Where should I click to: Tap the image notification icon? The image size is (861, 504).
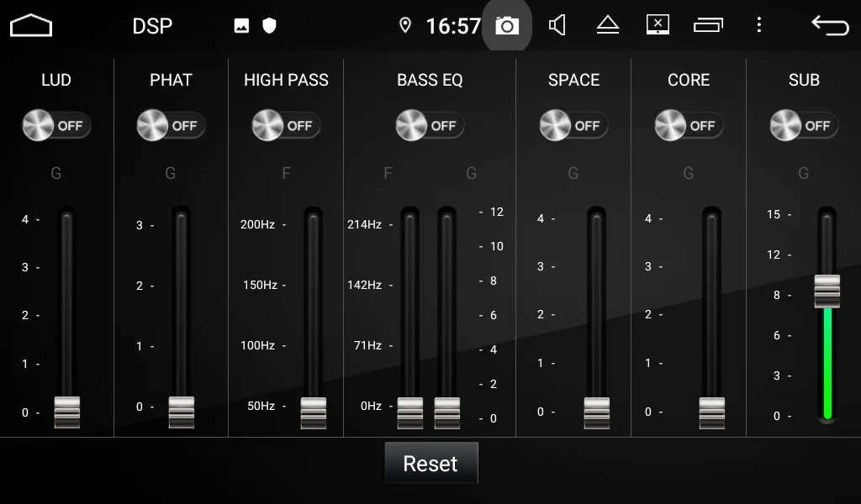point(241,26)
